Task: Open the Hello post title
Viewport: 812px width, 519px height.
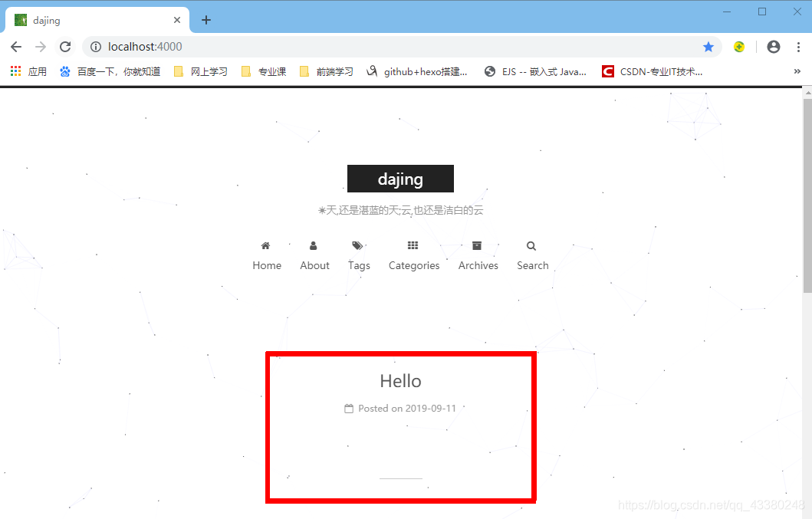Action: [x=400, y=381]
